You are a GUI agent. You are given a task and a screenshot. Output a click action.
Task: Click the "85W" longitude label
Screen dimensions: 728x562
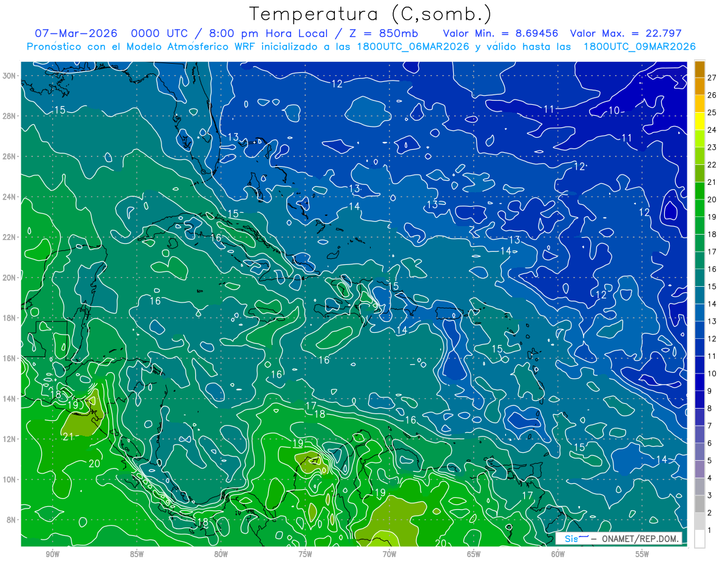(136, 554)
